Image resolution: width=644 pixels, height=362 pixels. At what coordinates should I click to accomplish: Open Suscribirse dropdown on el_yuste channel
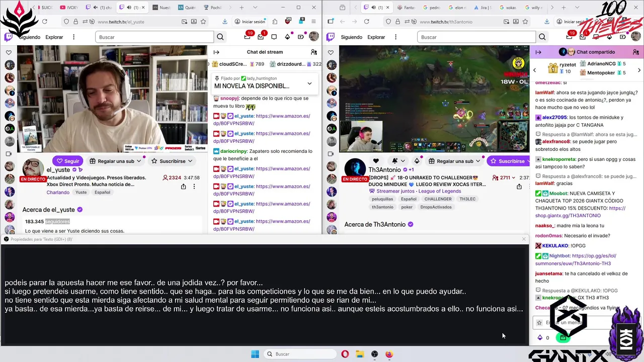[172, 161]
